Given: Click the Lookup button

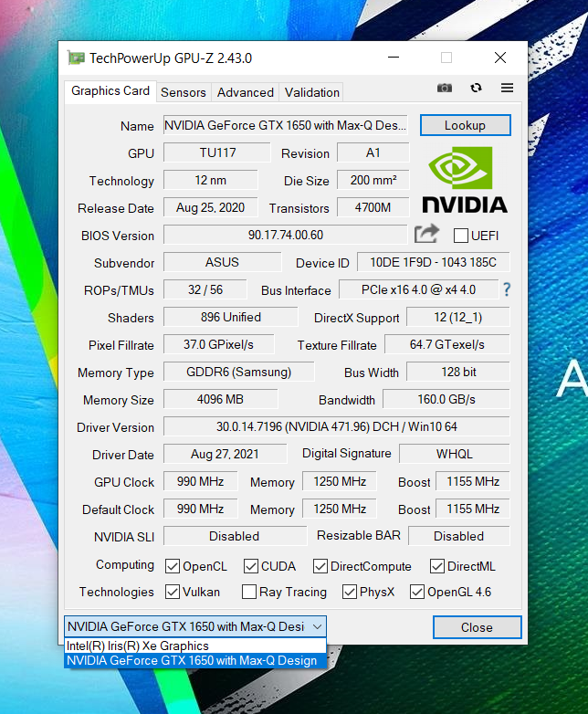Looking at the screenshot, I should (x=465, y=125).
